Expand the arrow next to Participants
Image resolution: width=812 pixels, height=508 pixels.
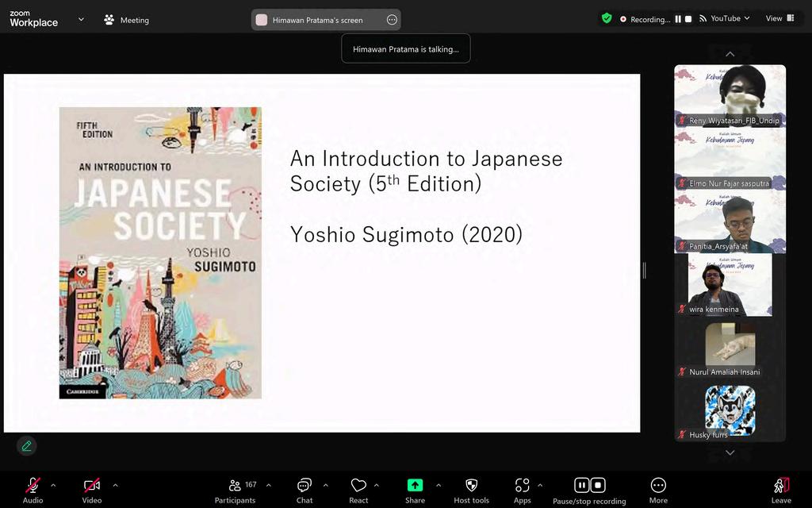(x=269, y=486)
